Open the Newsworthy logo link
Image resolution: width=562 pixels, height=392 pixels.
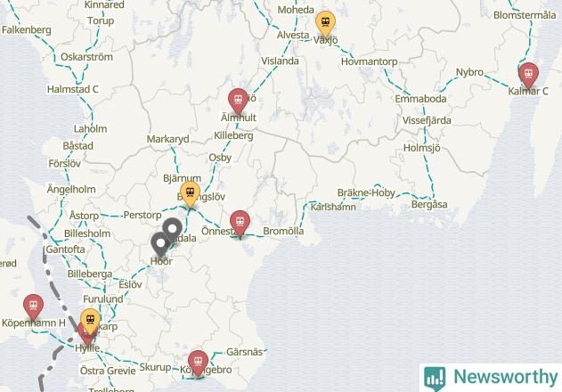[x=491, y=377]
